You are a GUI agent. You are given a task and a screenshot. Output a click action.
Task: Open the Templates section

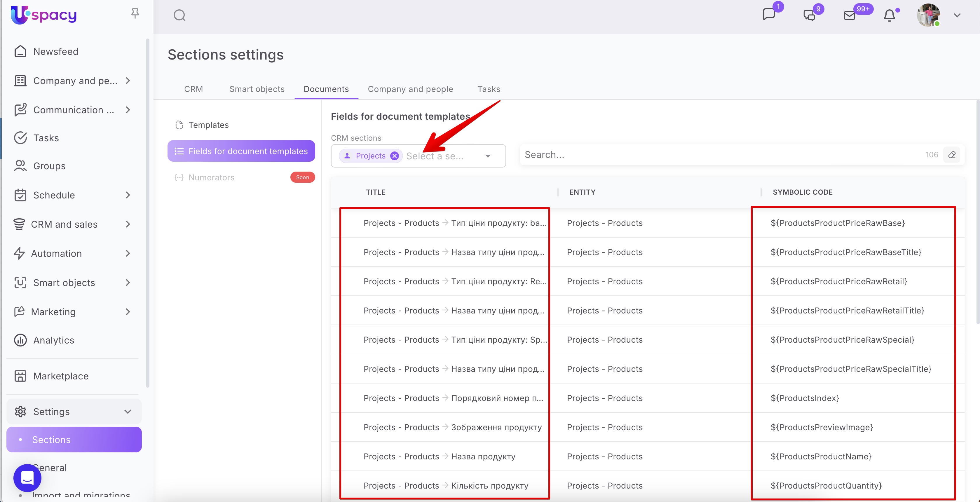pos(208,125)
